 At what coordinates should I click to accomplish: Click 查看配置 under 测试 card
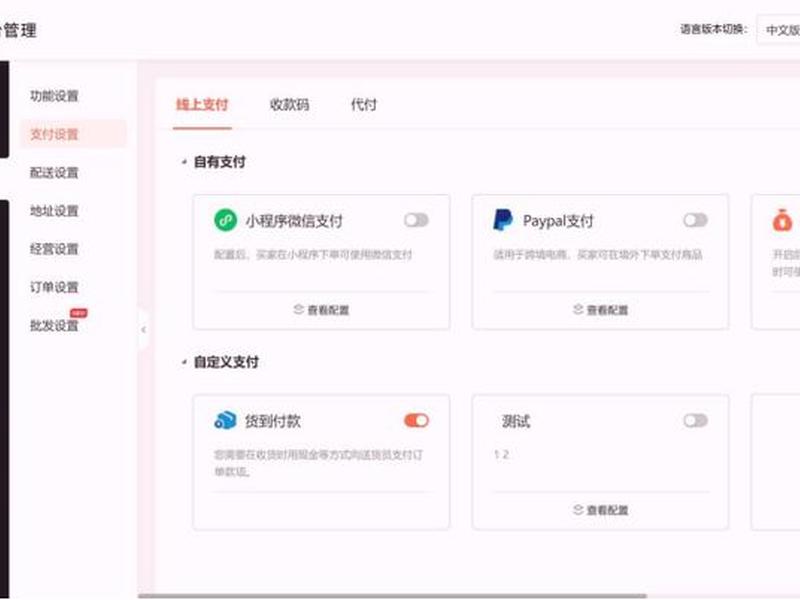point(601,510)
